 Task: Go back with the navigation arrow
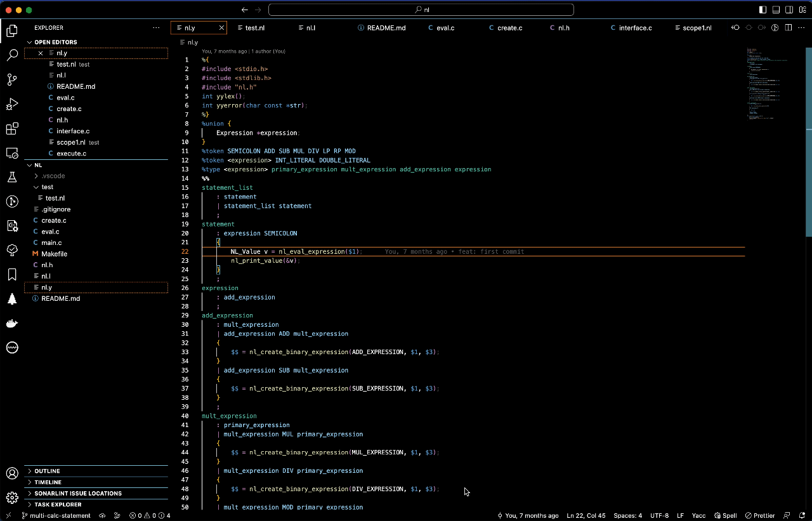245,10
